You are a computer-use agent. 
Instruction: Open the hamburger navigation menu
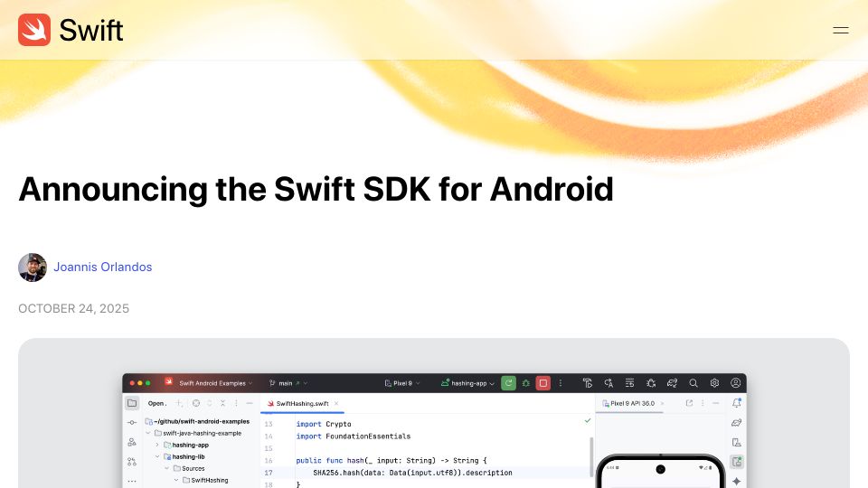pos(840,31)
